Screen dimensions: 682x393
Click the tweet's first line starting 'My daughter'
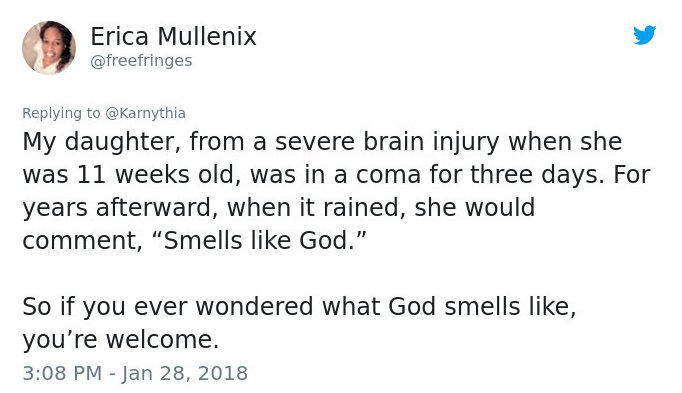point(322,142)
